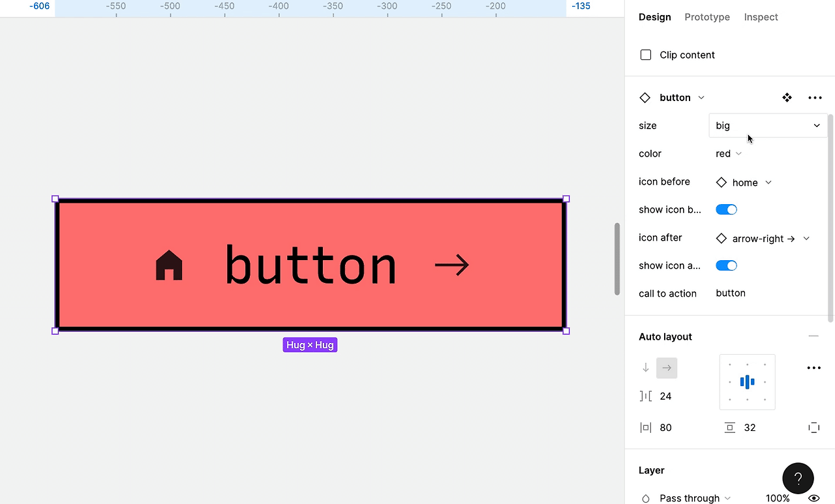Select the vertical layout direction arrow
835x504 pixels.
point(646,367)
